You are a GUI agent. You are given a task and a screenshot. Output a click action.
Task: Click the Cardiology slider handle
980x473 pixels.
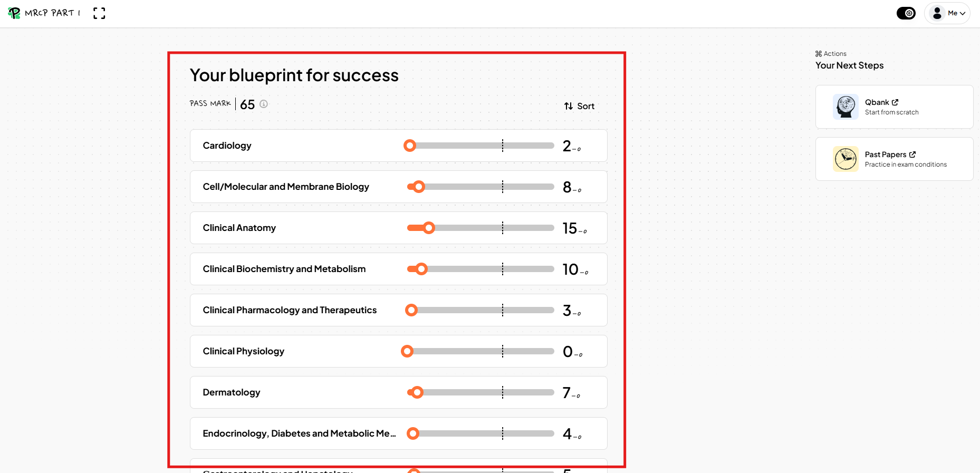(410, 146)
